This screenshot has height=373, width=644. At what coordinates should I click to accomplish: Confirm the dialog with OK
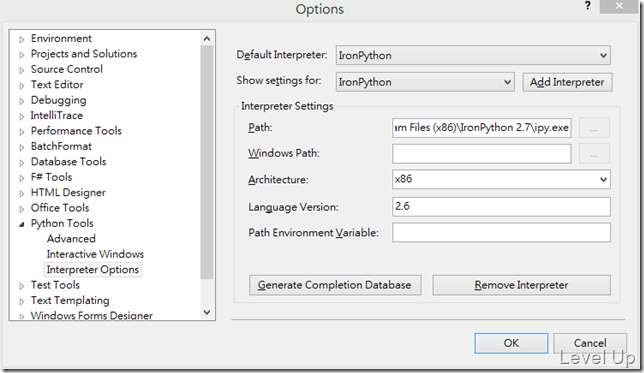pyautogui.click(x=511, y=343)
